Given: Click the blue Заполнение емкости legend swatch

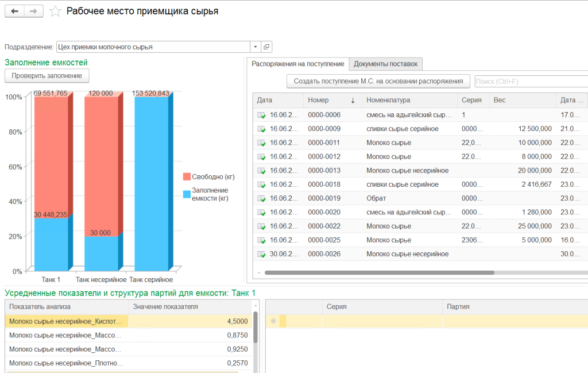Looking at the screenshot, I should (187, 194).
